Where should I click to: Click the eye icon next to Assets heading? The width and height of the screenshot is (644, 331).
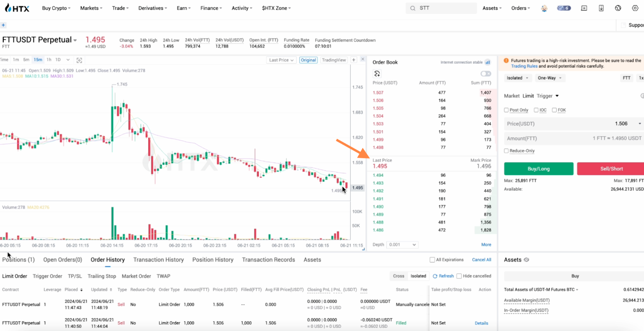(x=526, y=260)
